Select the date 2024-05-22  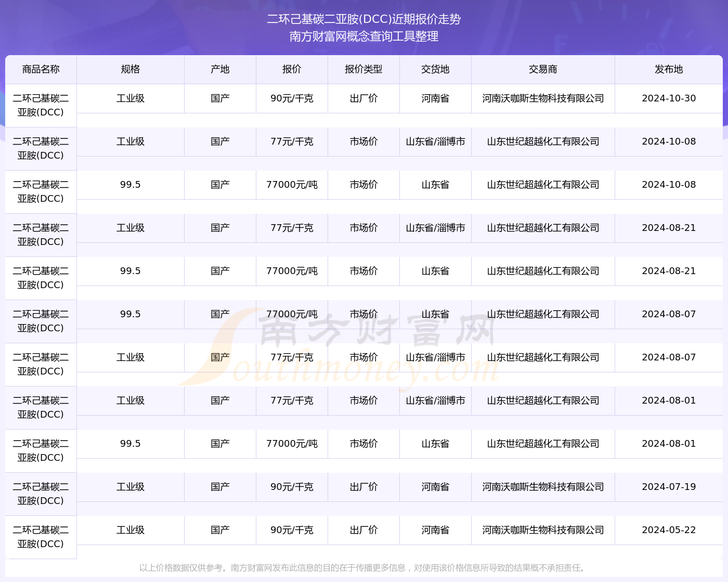[x=669, y=530]
